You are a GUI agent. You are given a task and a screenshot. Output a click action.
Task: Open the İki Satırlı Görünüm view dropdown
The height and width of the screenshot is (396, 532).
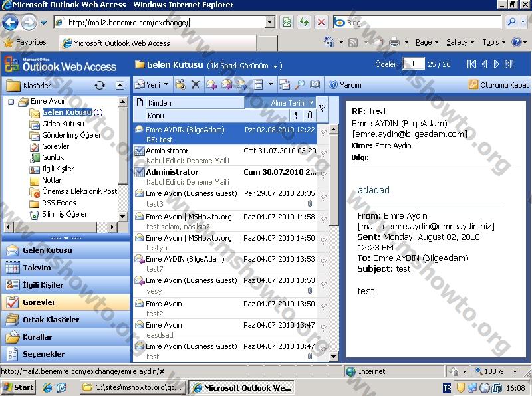[x=244, y=66]
